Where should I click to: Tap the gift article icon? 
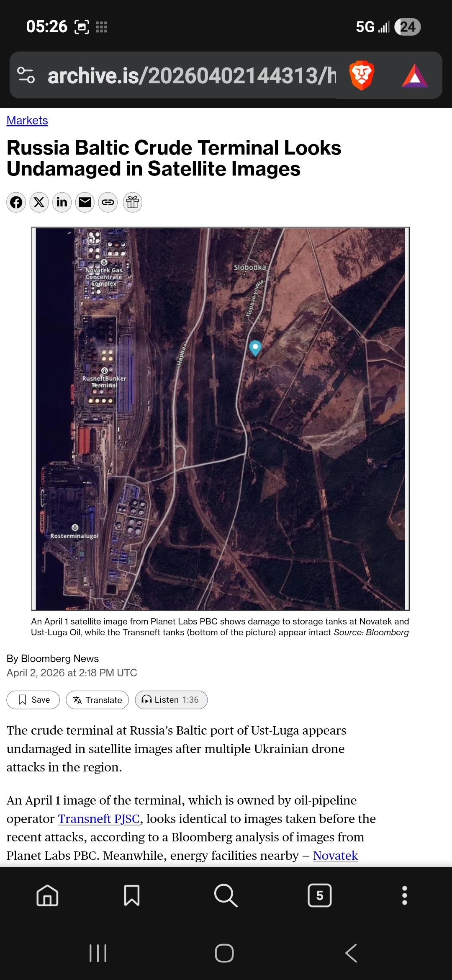(133, 203)
